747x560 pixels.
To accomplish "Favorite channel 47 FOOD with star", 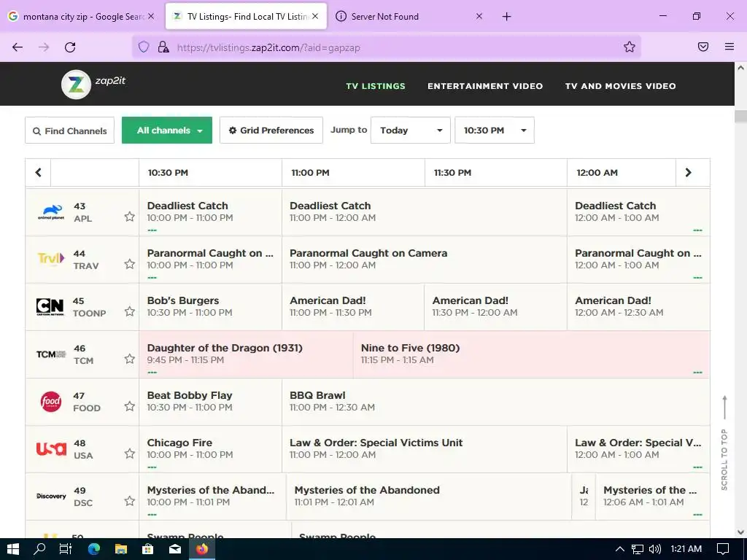I will 130,406.
